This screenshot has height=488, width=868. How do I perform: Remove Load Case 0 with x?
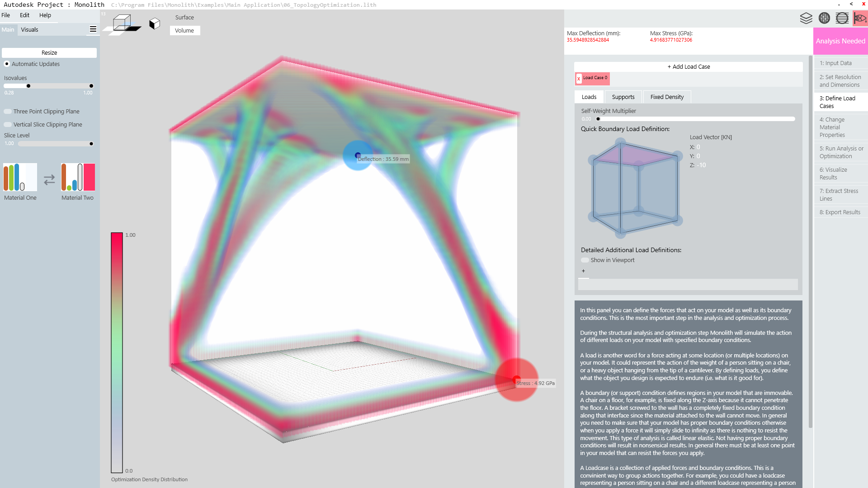pos(579,79)
